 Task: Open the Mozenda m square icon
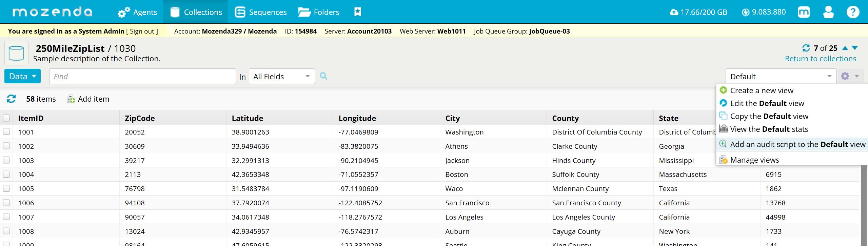point(804,12)
